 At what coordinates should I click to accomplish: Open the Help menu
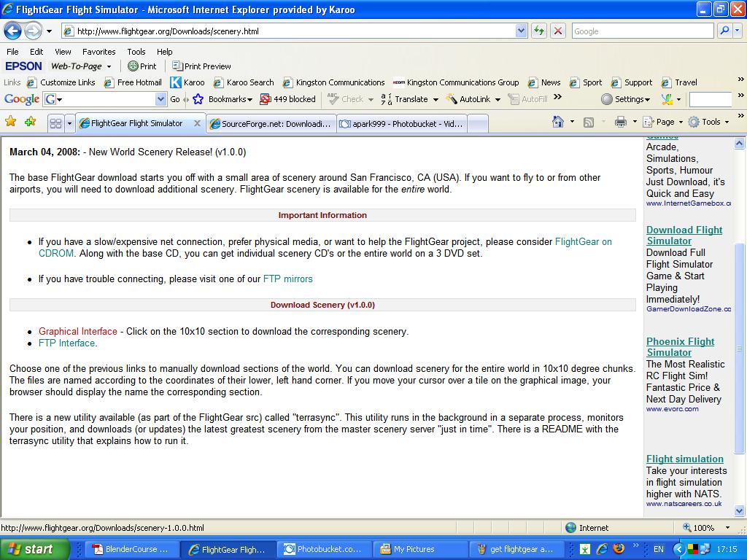[x=164, y=52]
